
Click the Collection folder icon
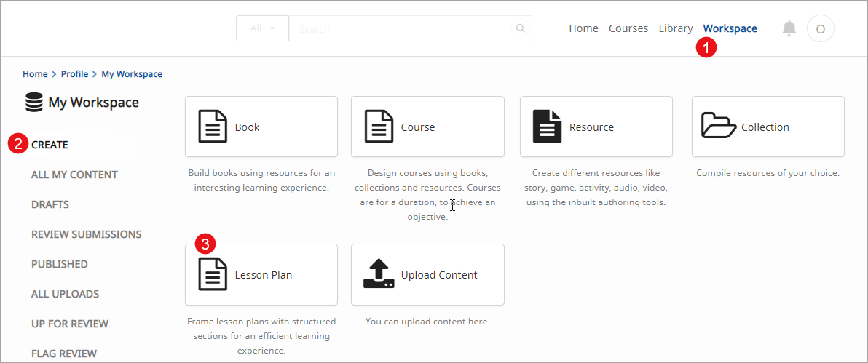coord(719,126)
